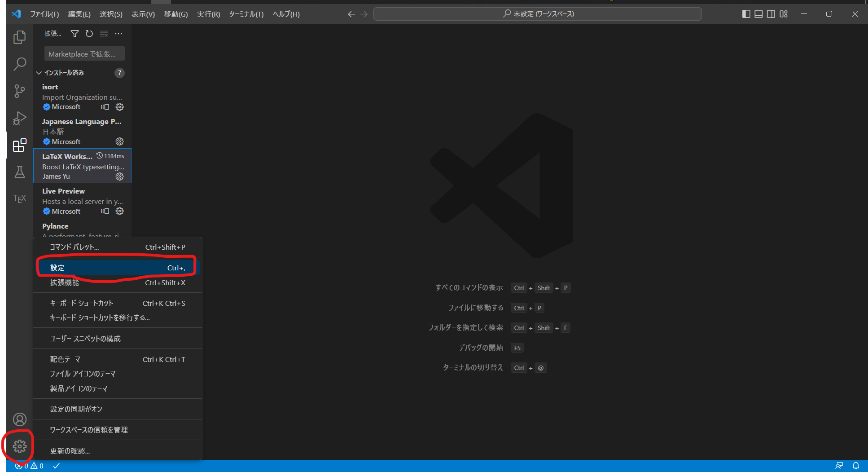Click the Manage gear icon
This screenshot has height=472, width=868.
[x=20, y=446]
